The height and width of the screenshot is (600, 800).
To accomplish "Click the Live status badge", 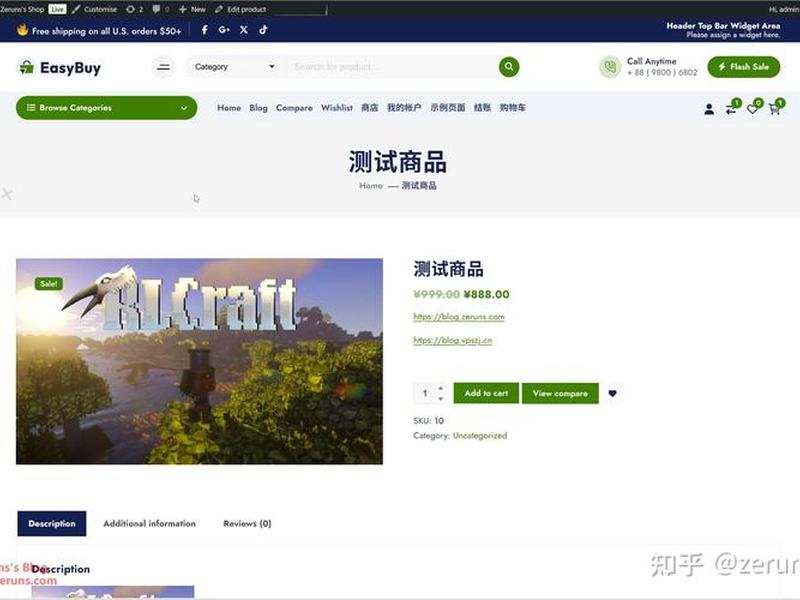I will click(57, 9).
